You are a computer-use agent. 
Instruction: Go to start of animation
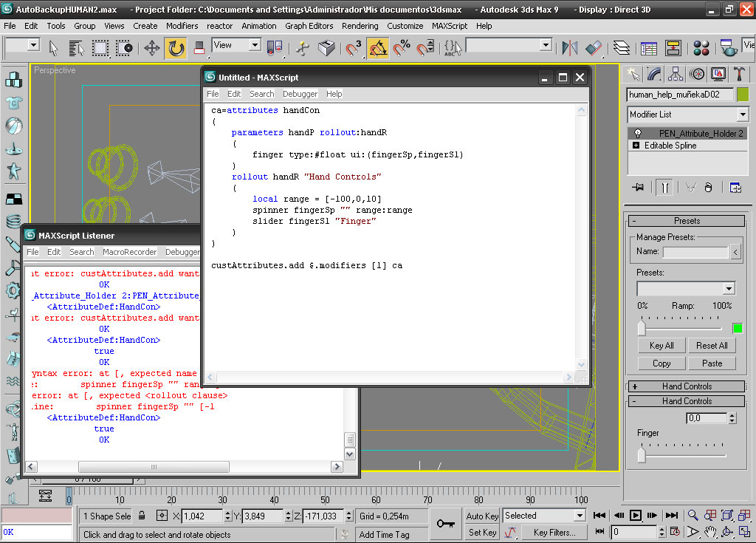(x=599, y=516)
